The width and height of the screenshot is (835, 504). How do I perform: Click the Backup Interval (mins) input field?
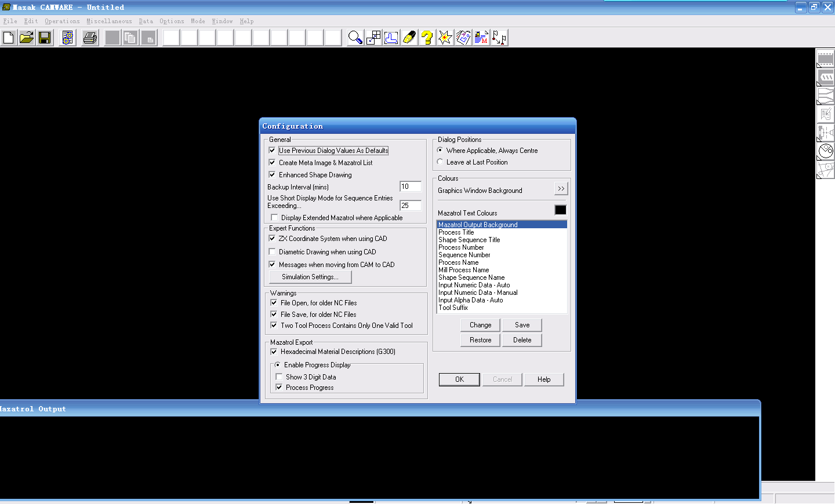pos(411,187)
